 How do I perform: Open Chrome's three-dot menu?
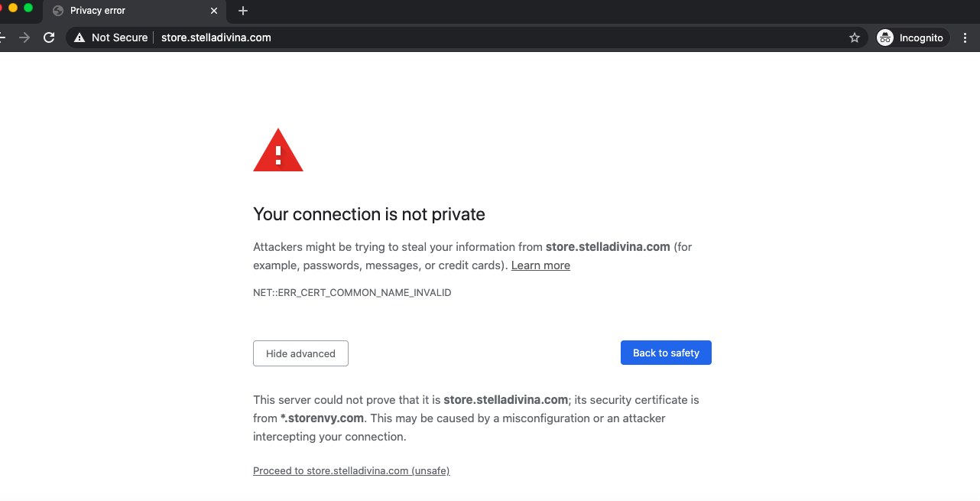965,37
